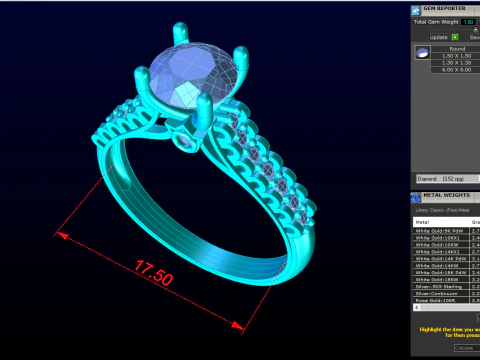This screenshot has height=360, width=480.
Task: Click the small bezel gem under the head
Action: point(185,142)
